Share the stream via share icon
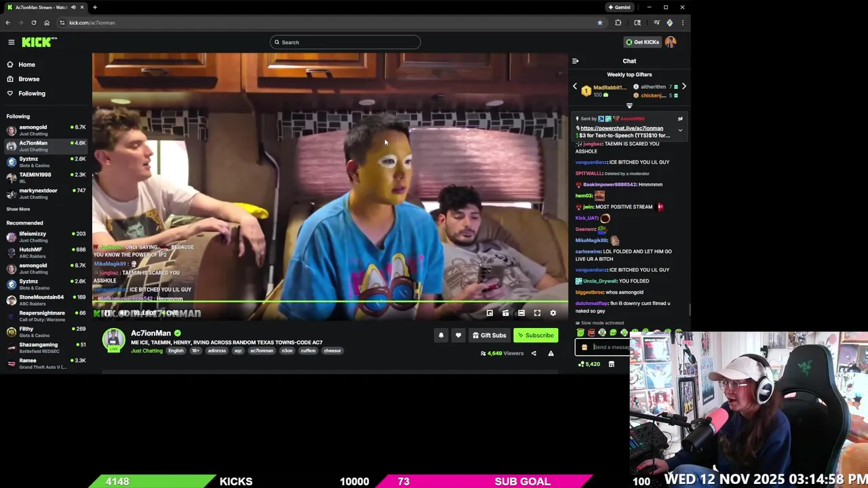The height and width of the screenshot is (488, 868). coord(534,353)
